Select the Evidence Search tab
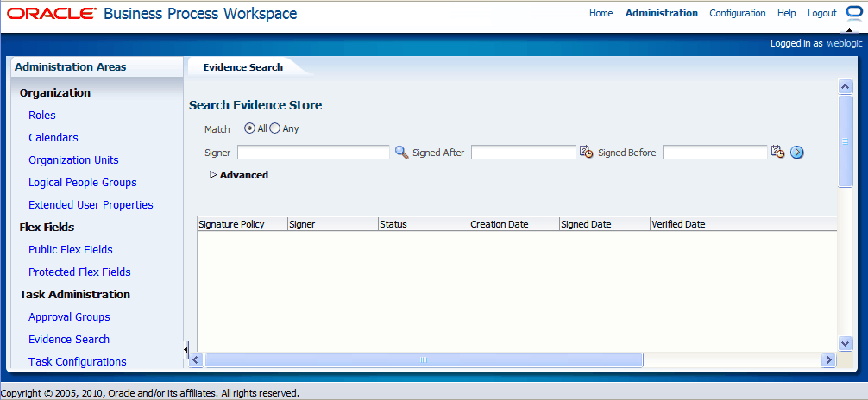 click(x=243, y=67)
